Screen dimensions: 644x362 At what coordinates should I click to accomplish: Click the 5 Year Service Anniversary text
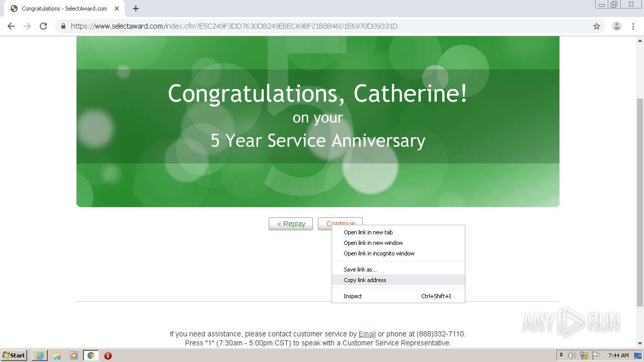pos(318,140)
